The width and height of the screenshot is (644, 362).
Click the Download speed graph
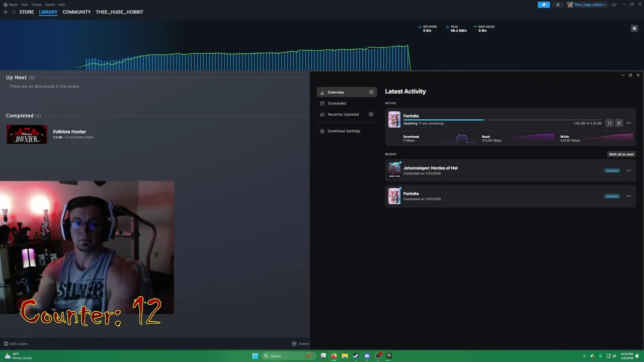453,138
